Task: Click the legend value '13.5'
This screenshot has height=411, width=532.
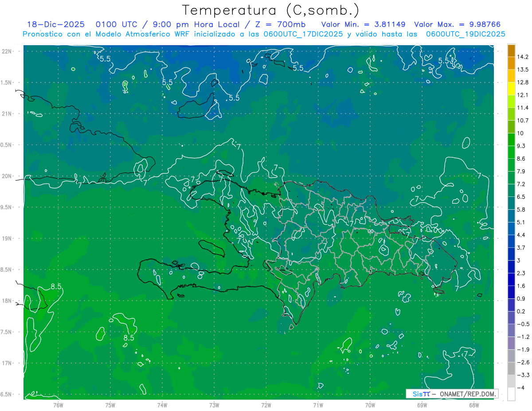Action: coord(523,70)
